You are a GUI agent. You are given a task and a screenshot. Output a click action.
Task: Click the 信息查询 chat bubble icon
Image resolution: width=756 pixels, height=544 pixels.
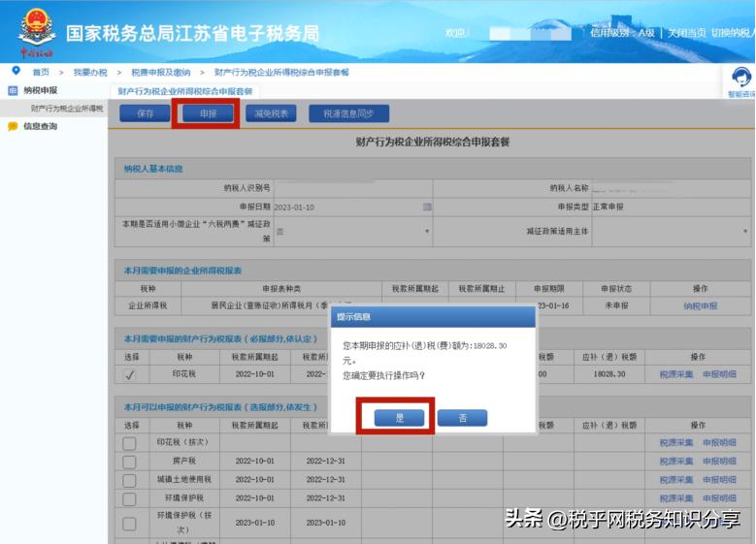13,126
